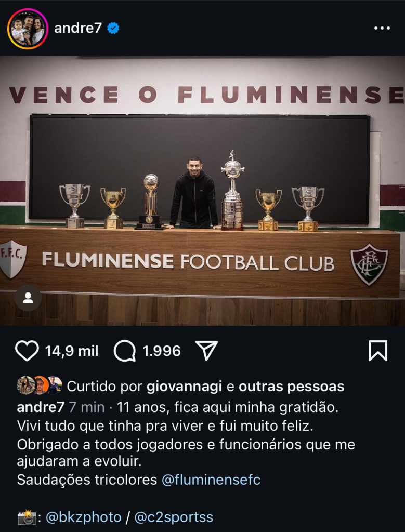Open andre7 username in the caption

(41, 407)
